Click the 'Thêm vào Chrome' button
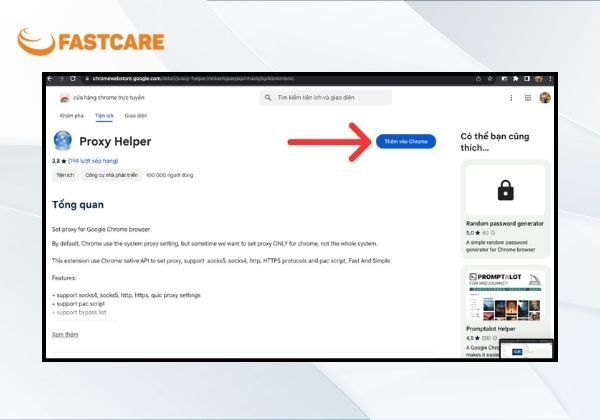This screenshot has width=600, height=420. 406,142
